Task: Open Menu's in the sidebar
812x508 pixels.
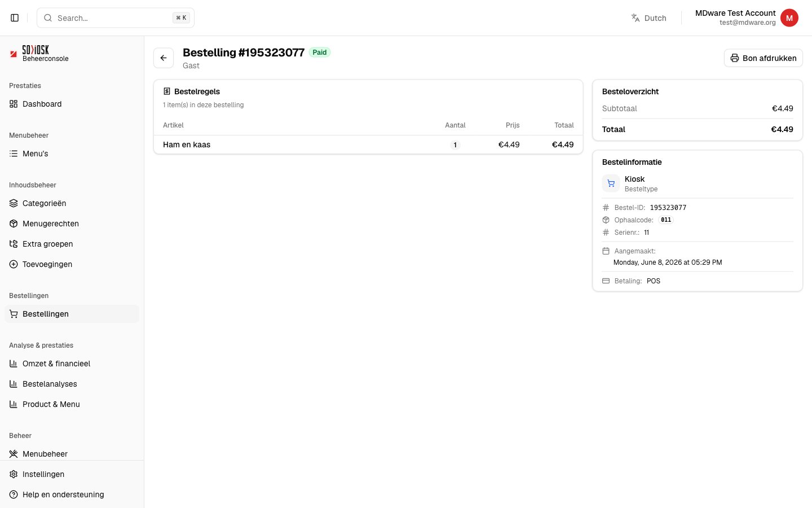Action: [x=72, y=154]
